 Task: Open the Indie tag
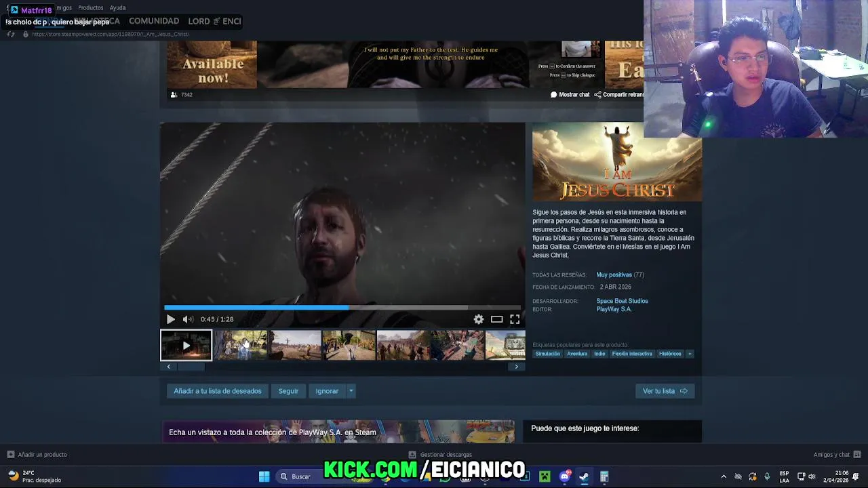(599, 354)
